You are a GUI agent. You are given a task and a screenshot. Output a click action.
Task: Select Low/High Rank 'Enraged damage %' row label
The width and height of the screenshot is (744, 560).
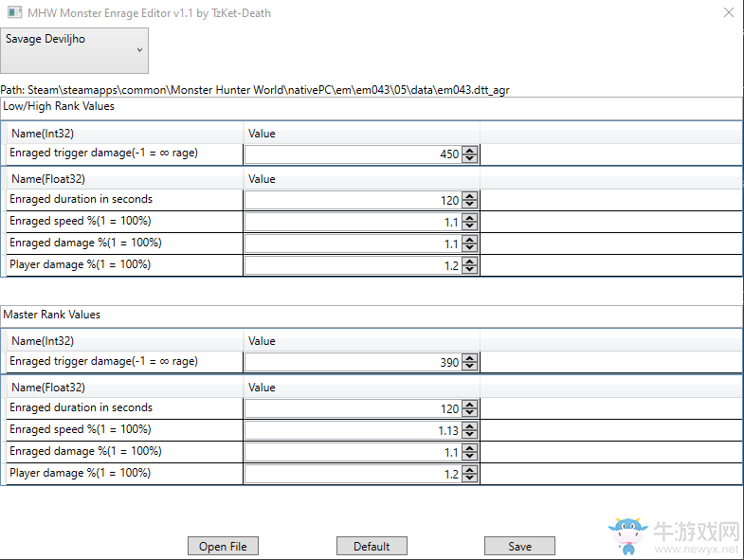85,243
